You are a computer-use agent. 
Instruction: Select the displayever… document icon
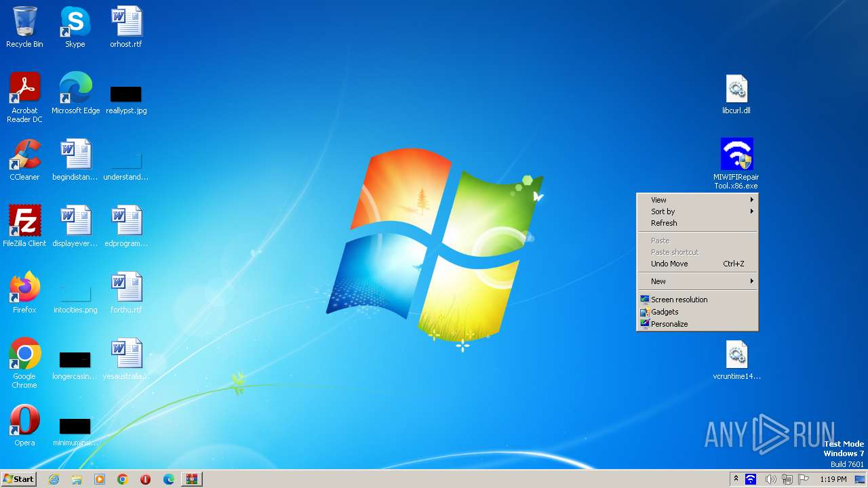[x=75, y=226]
